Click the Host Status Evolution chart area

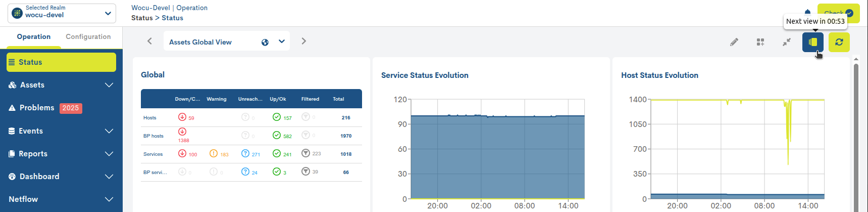[737, 149]
